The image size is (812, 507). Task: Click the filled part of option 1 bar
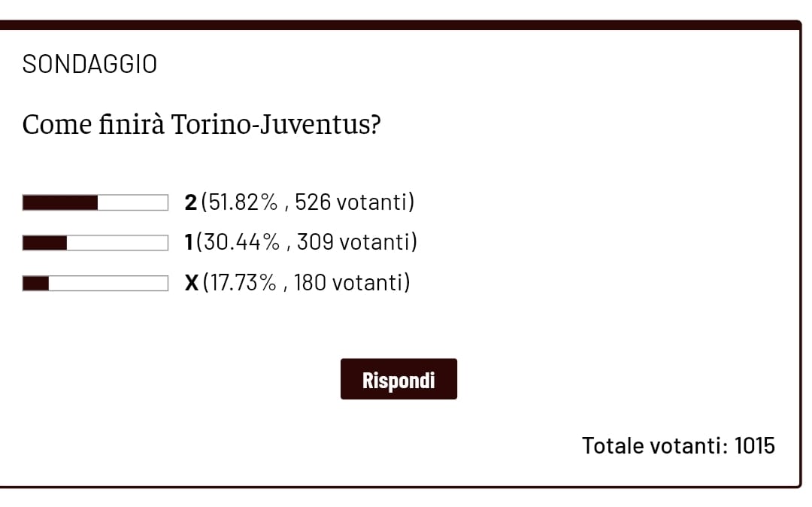point(45,243)
